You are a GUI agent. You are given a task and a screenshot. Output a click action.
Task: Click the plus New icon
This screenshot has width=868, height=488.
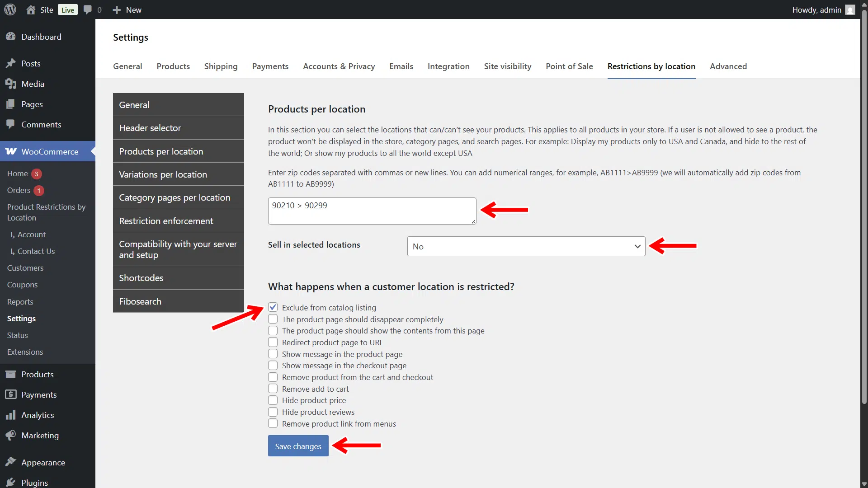[117, 9]
